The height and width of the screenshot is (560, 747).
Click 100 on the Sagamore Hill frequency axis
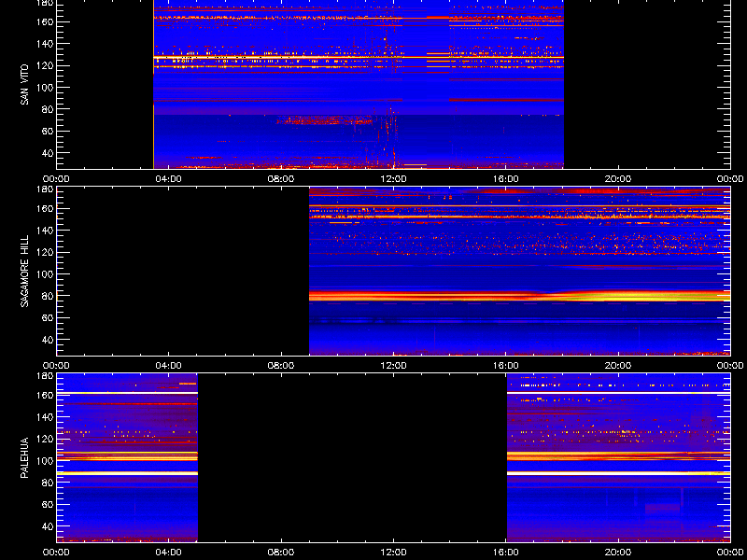pyautogui.click(x=44, y=274)
